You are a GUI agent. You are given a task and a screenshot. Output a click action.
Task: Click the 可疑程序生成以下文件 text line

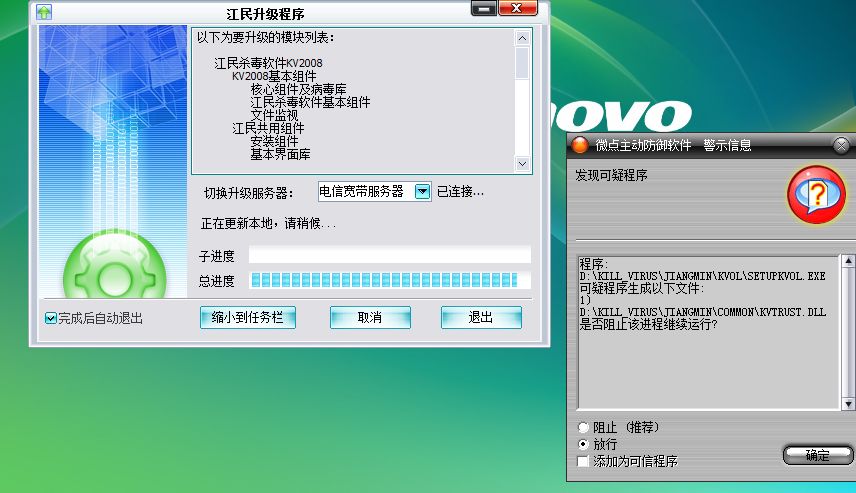[641, 288]
